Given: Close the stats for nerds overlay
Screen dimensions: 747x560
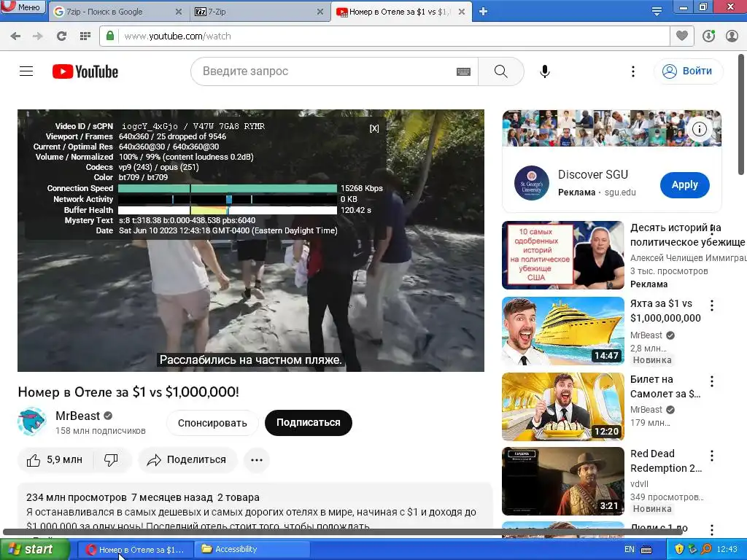Looking at the screenshot, I should 374,128.
